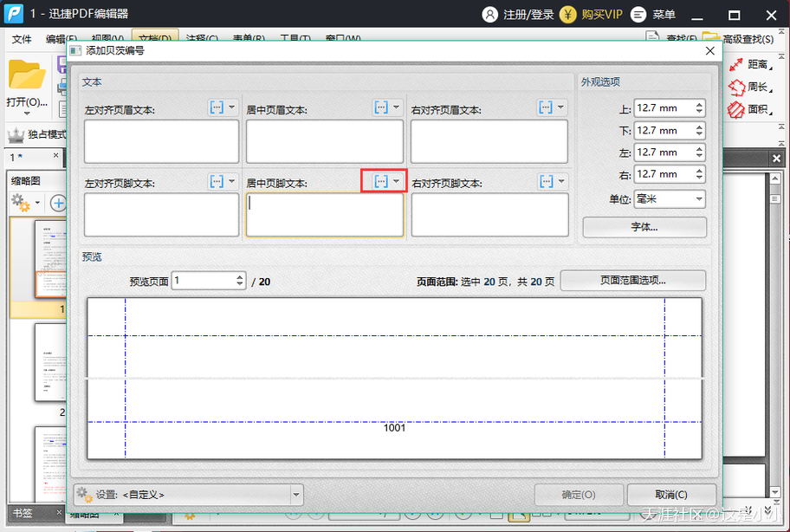The height and width of the screenshot is (532, 790).
Task: Step the preview page number spinner
Action: (x=240, y=281)
